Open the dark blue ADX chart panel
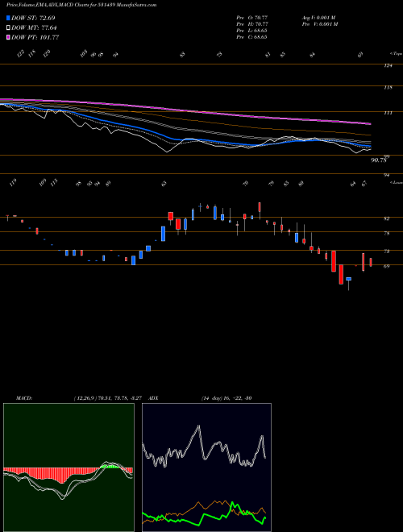 click(x=206, y=468)
